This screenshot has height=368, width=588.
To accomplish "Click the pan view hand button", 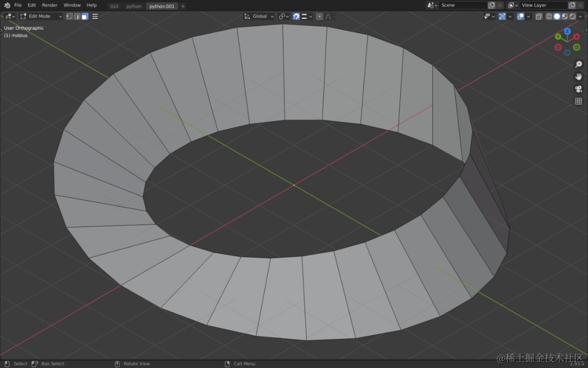I will [579, 77].
